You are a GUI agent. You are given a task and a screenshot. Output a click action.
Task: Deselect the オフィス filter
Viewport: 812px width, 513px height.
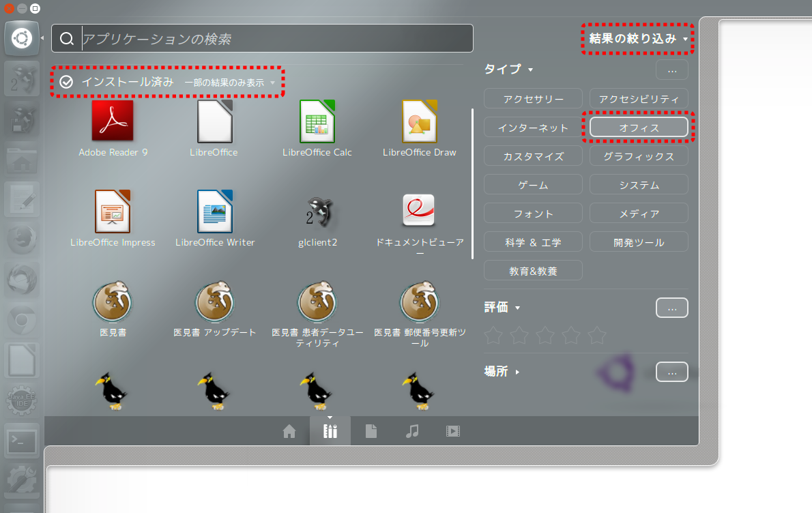click(x=639, y=128)
